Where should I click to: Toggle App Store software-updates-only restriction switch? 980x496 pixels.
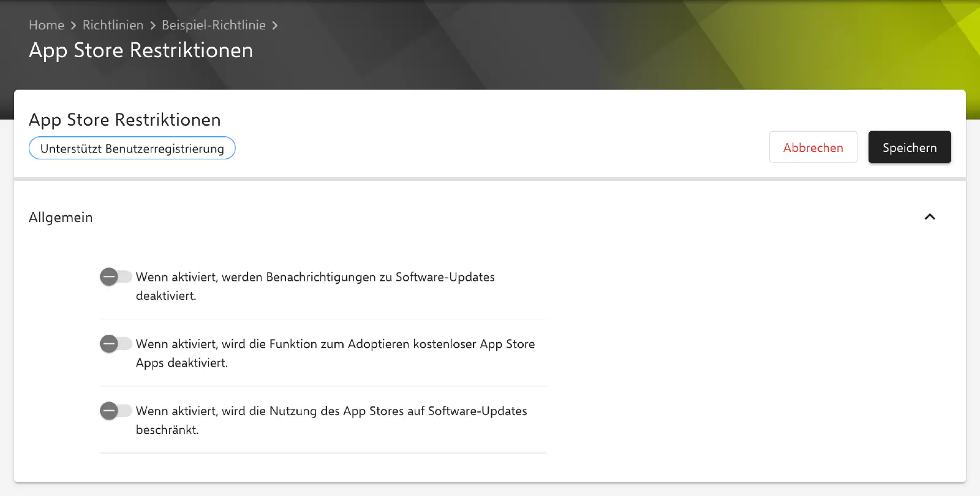[x=116, y=411]
